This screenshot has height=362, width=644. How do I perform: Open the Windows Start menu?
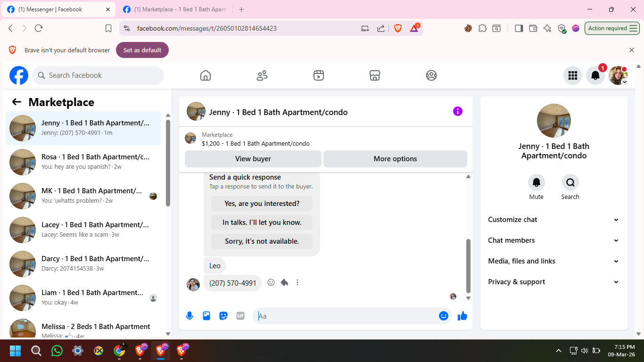(16, 351)
